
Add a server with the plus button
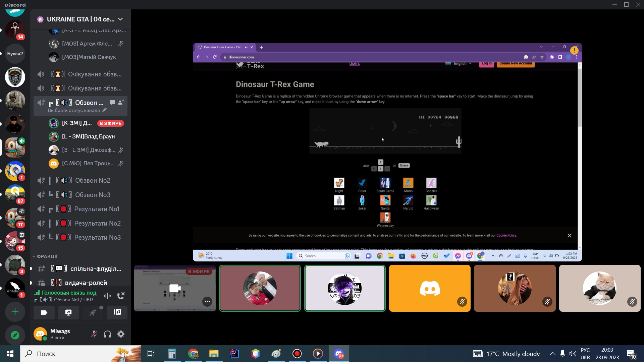pos(15,312)
